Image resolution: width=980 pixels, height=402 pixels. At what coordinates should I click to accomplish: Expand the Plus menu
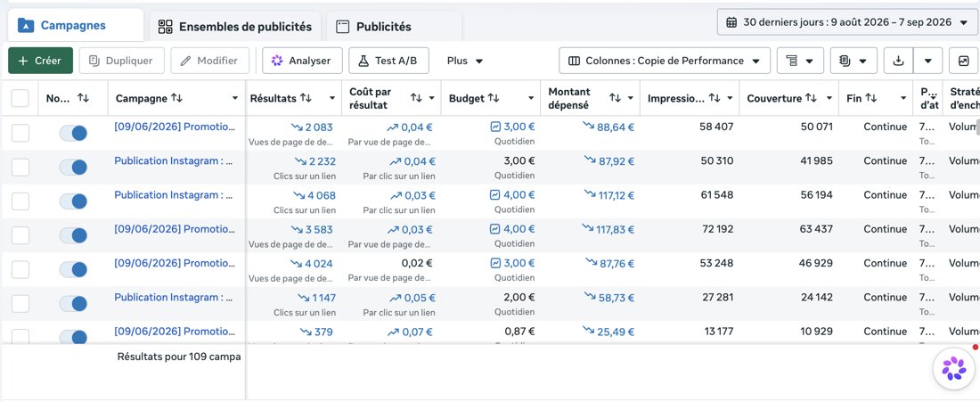pyautogui.click(x=465, y=61)
